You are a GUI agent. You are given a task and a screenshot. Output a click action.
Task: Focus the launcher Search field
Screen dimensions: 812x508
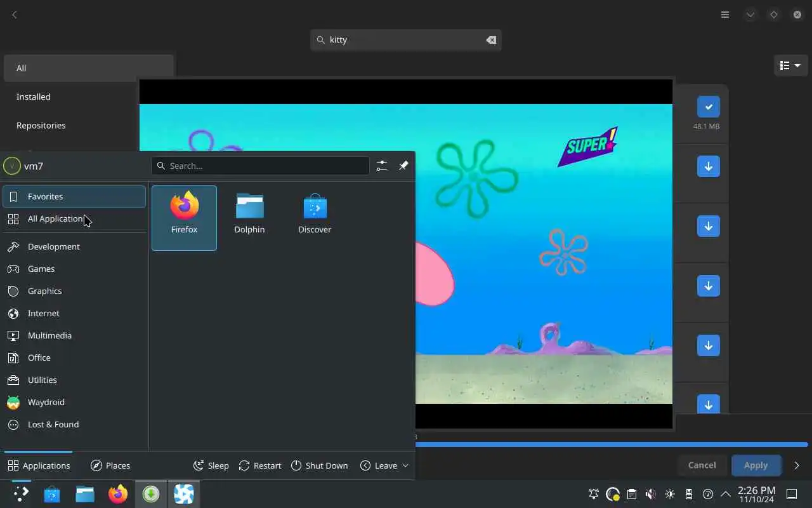click(x=260, y=166)
